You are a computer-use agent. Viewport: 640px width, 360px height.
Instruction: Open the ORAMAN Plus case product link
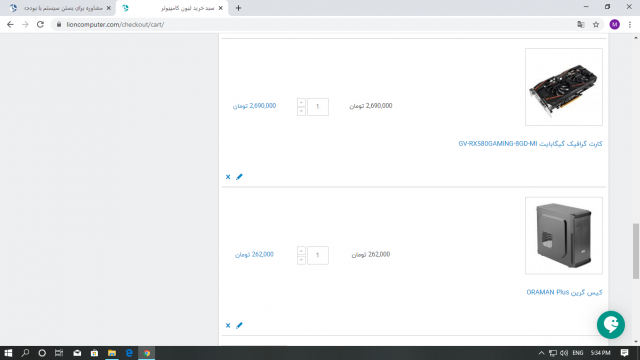[564, 292]
